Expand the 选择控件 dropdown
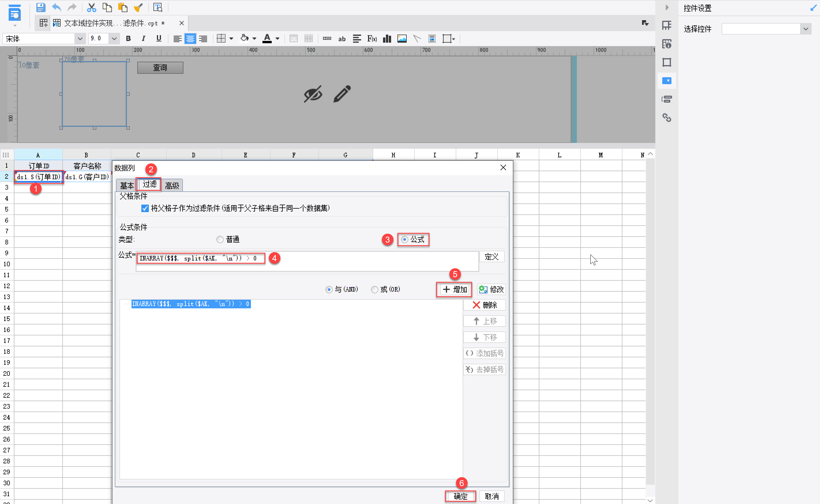 tap(805, 29)
